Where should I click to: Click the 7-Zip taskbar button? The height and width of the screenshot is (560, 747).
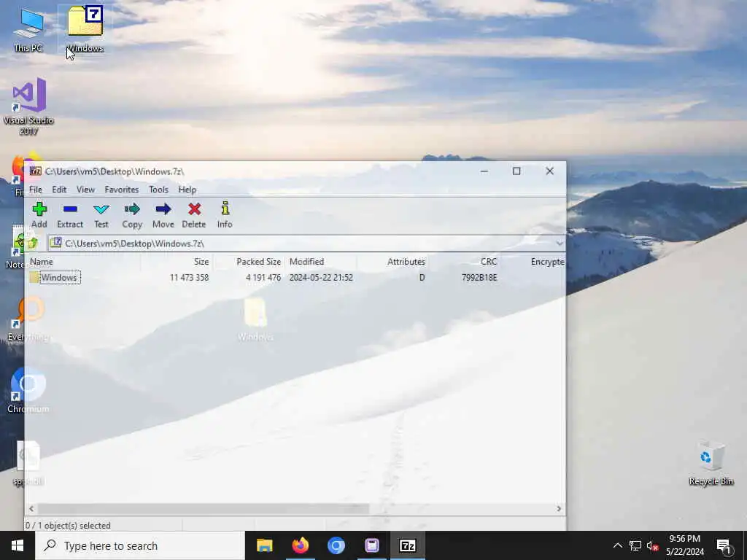tap(407, 545)
